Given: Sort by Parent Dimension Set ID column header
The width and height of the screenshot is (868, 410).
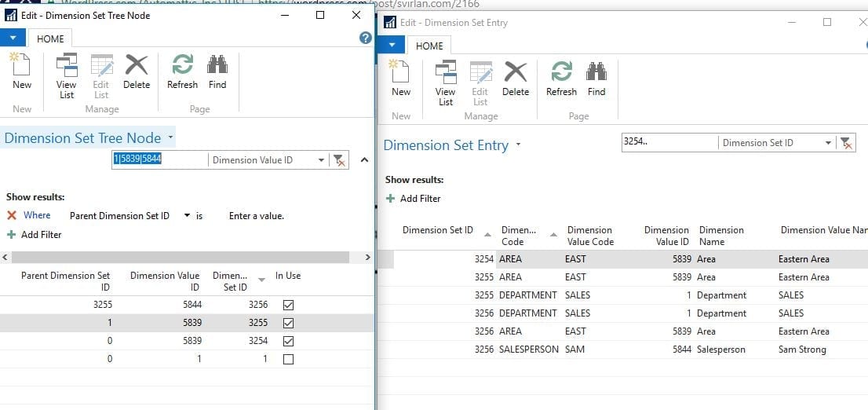Looking at the screenshot, I should click(x=65, y=281).
